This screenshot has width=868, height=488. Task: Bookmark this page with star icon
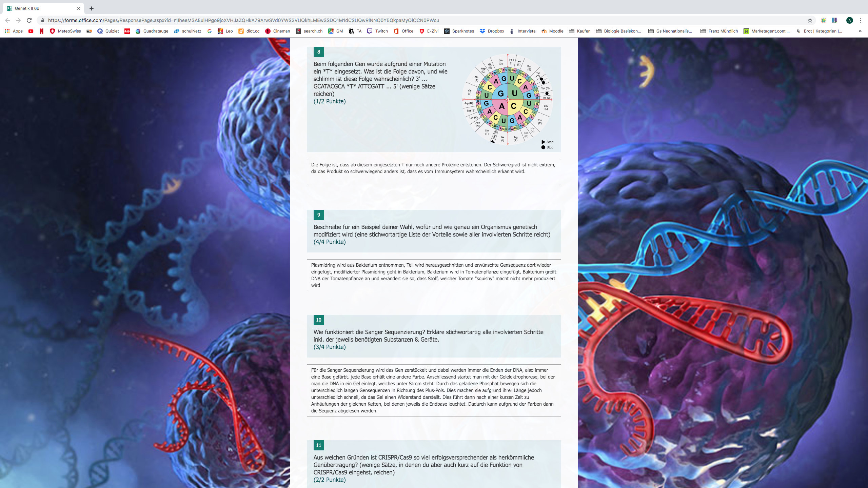[810, 20]
